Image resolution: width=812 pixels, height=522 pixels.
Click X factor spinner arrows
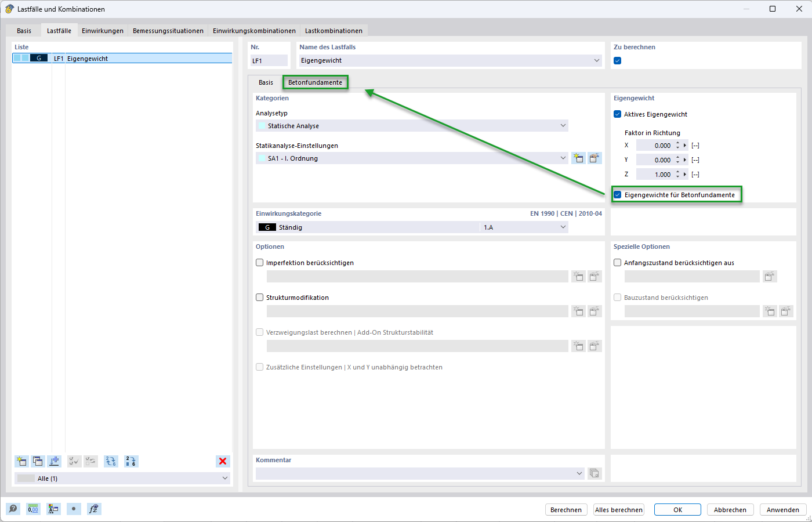click(678, 146)
